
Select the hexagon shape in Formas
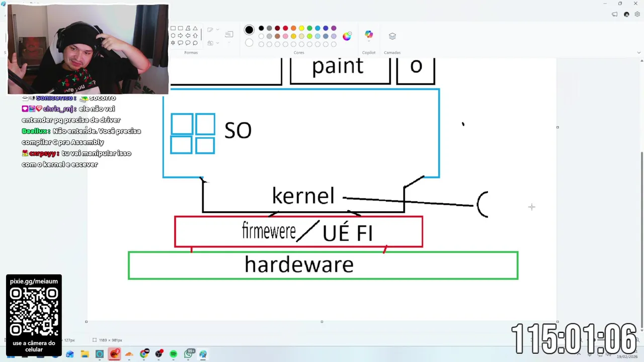173,36
